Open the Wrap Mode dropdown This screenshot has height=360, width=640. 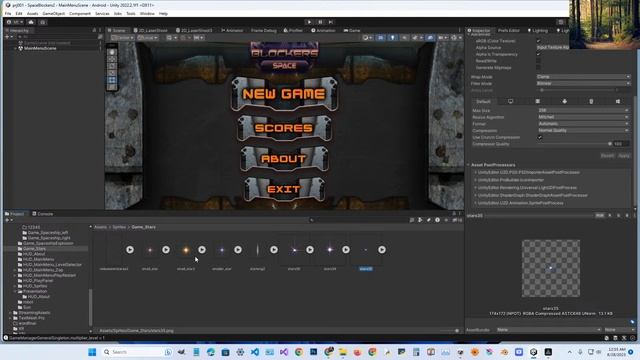click(x=583, y=77)
